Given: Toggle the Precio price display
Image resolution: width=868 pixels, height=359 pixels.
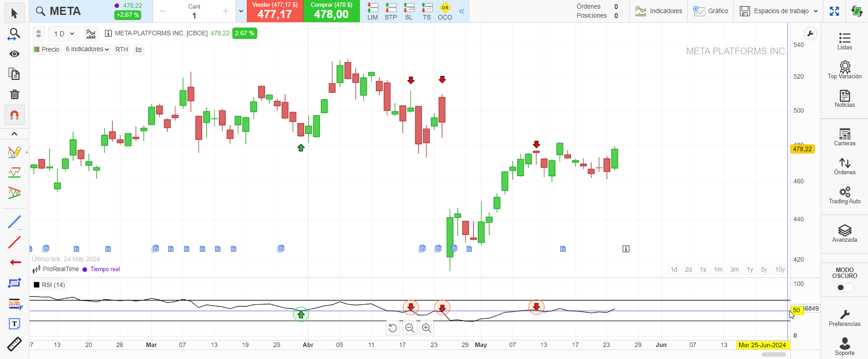Looking at the screenshot, I should pyautogui.click(x=47, y=49).
